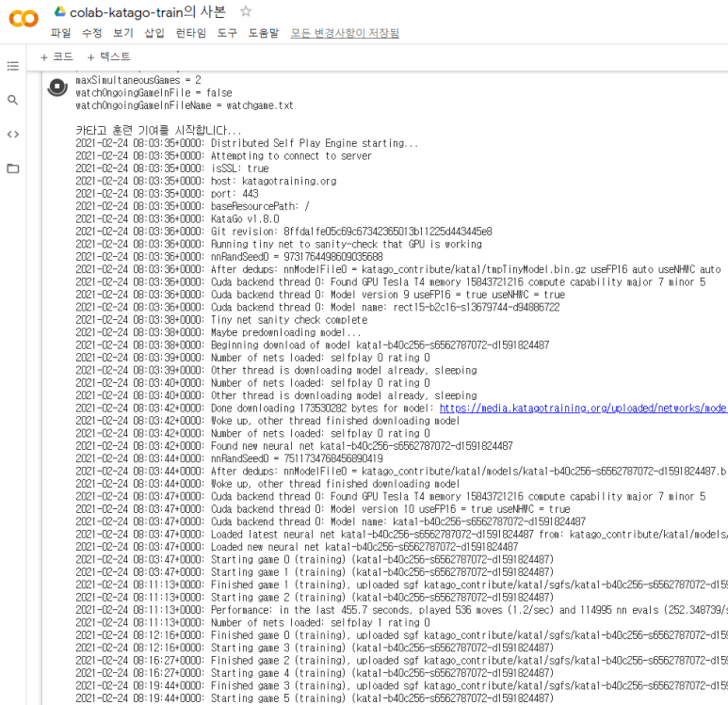Open the media.katagotraining.org model link
The width and height of the screenshot is (728, 705).
tap(582, 409)
